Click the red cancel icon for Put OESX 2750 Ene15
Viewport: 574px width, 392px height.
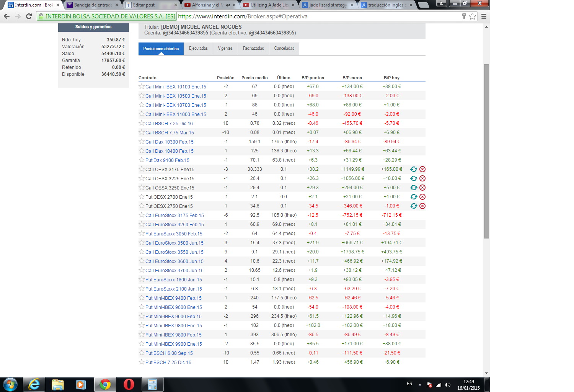(422, 206)
